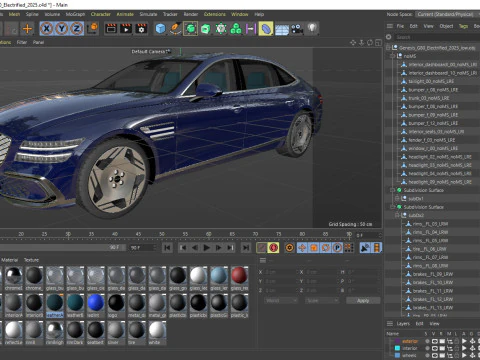Image resolution: width=480 pixels, height=360 pixels.
Task: Click the coordinate system icon beside Z
Action: click(x=92, y=29)
